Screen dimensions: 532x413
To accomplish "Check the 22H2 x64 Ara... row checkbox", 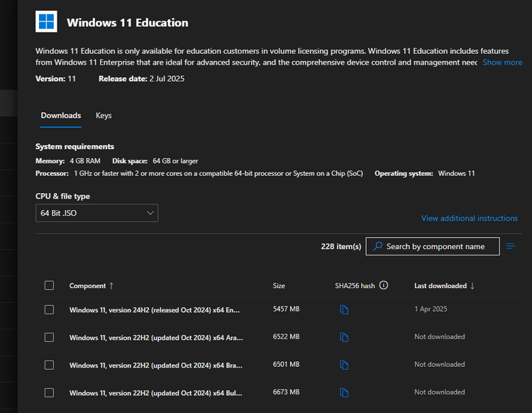I will (x=49, y=337).
